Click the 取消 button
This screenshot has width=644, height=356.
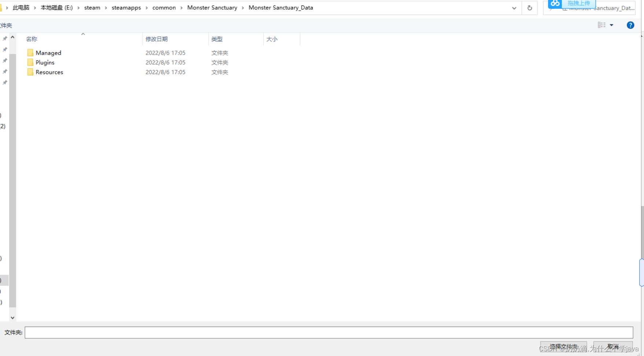pyautogui.click(x=613, y=347)
